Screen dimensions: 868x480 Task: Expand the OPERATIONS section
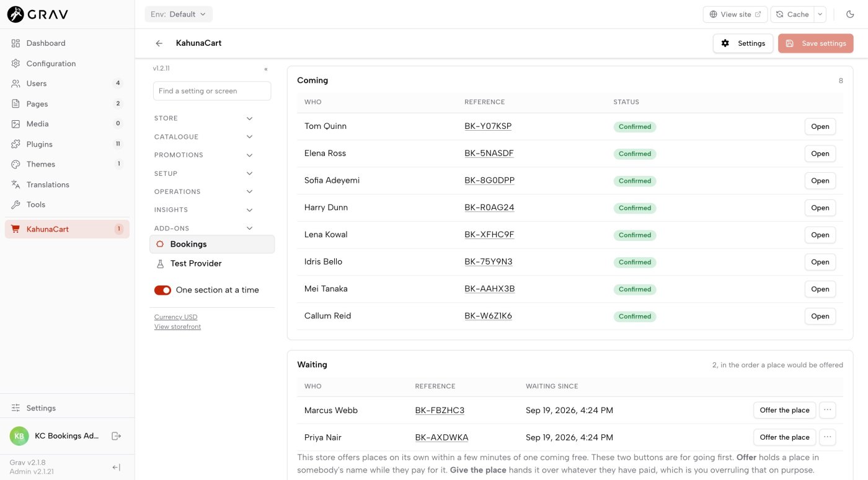204,191
